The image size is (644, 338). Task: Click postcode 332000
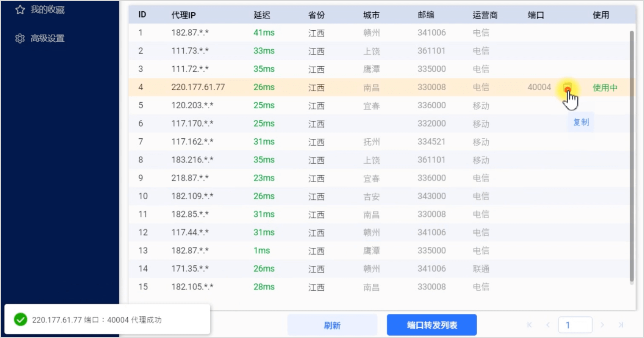tap(431, 124)
